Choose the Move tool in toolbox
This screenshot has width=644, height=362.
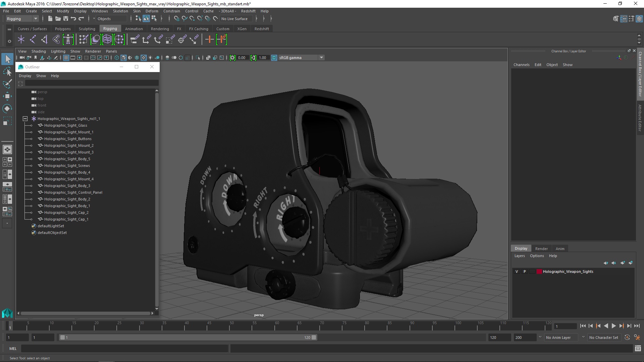7,96
